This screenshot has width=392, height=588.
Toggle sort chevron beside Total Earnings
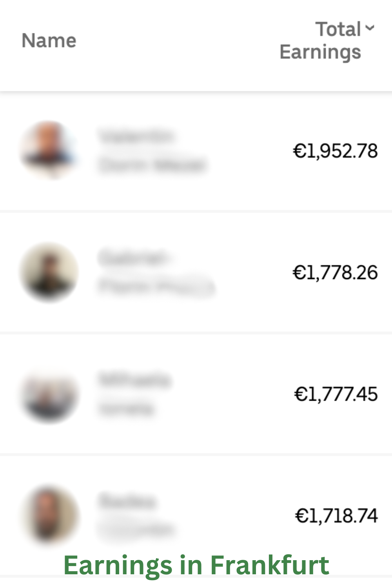(x=370, y=28)
